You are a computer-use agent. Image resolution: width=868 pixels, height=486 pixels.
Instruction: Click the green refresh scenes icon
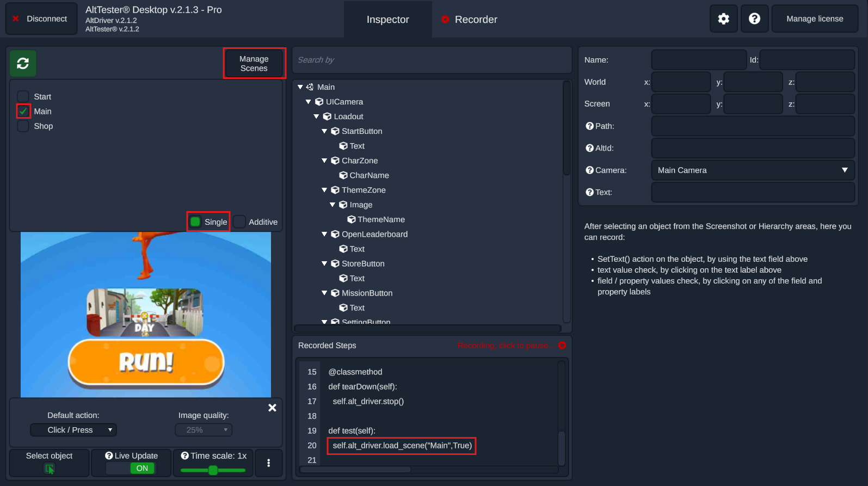[x=23, y=64]
